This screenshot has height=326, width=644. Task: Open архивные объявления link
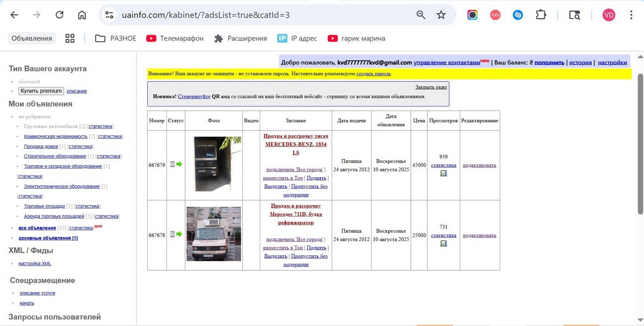coord(48,238)
